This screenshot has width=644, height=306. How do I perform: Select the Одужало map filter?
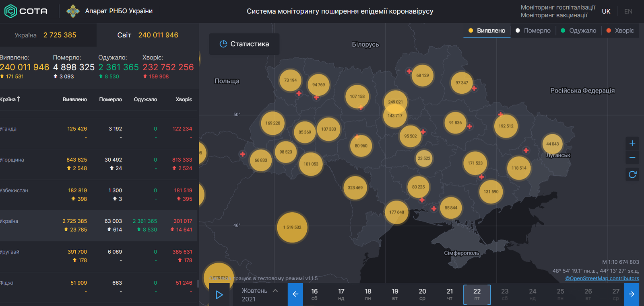[578, 31]
